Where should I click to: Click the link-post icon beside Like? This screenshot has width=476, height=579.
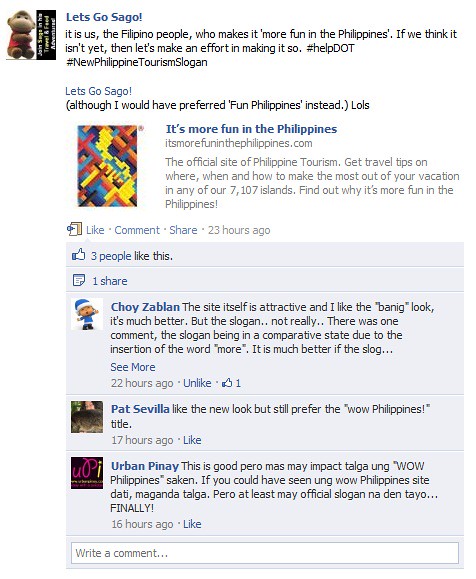(74, 229)
